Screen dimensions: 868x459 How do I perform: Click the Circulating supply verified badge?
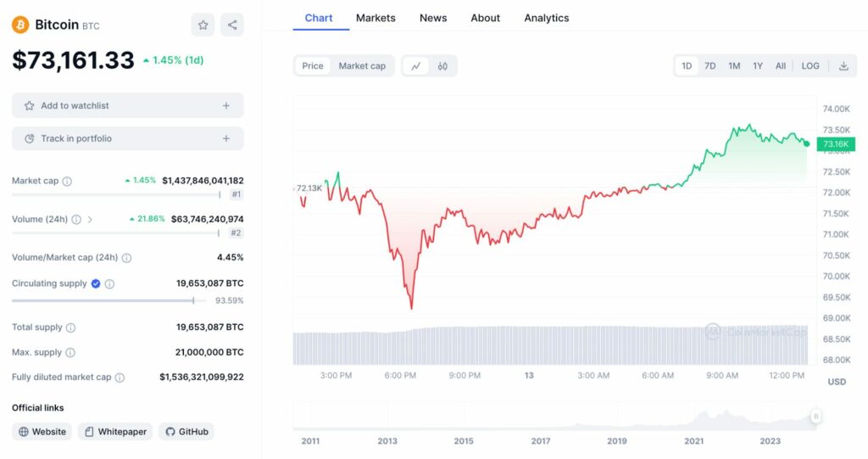coord(96,283)
